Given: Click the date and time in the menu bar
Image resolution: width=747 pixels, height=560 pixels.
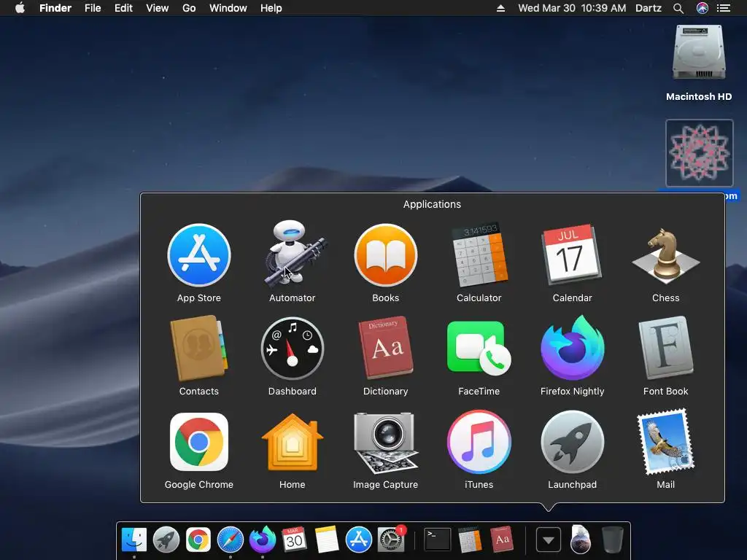Looking at the screenshot, I should (x=572, y=8).
